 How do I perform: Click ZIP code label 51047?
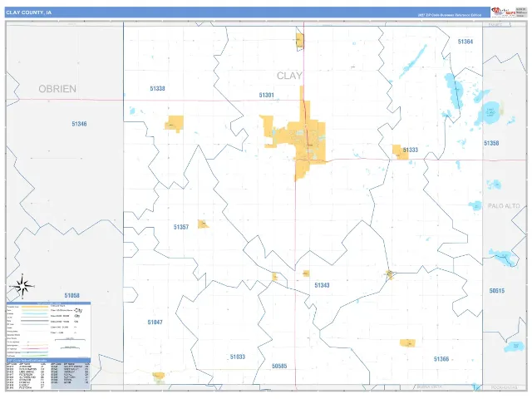click(x=155, y=323)
